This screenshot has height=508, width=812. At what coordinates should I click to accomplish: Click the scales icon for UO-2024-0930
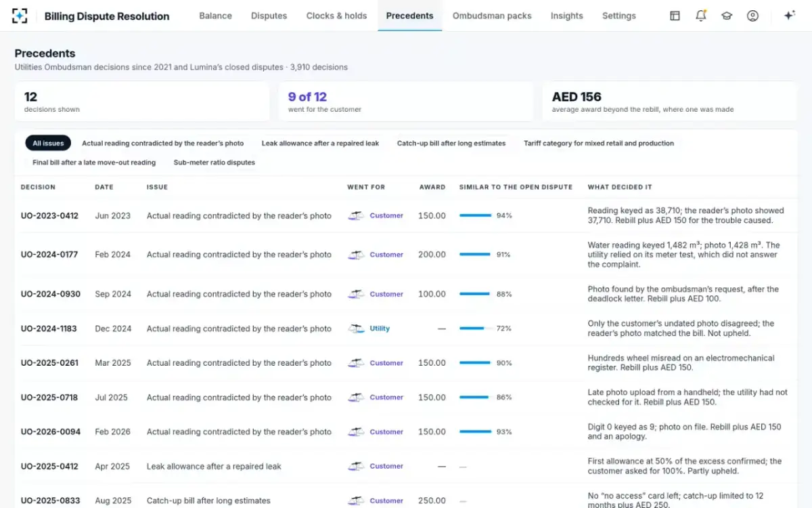(x=356, y=294)
